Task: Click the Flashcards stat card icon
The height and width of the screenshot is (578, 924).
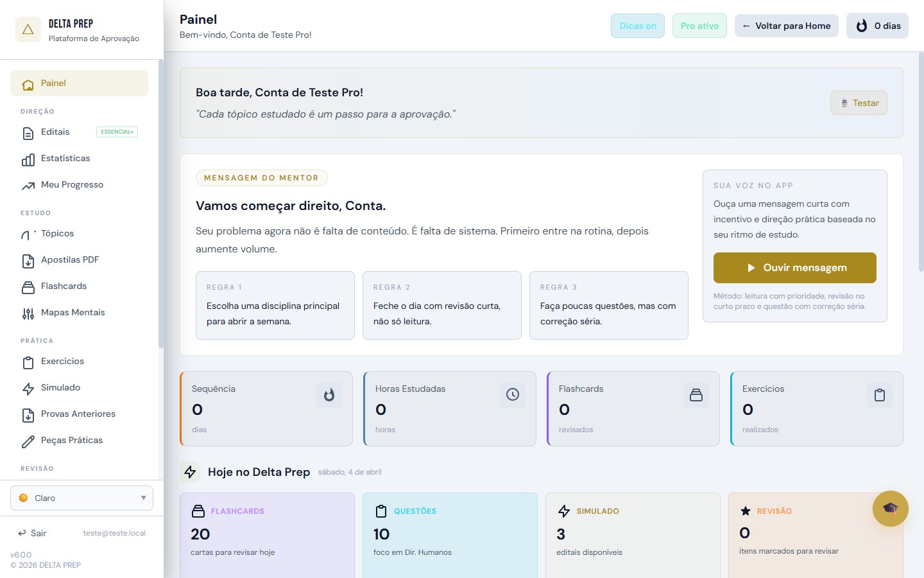Action: (696, 395)
